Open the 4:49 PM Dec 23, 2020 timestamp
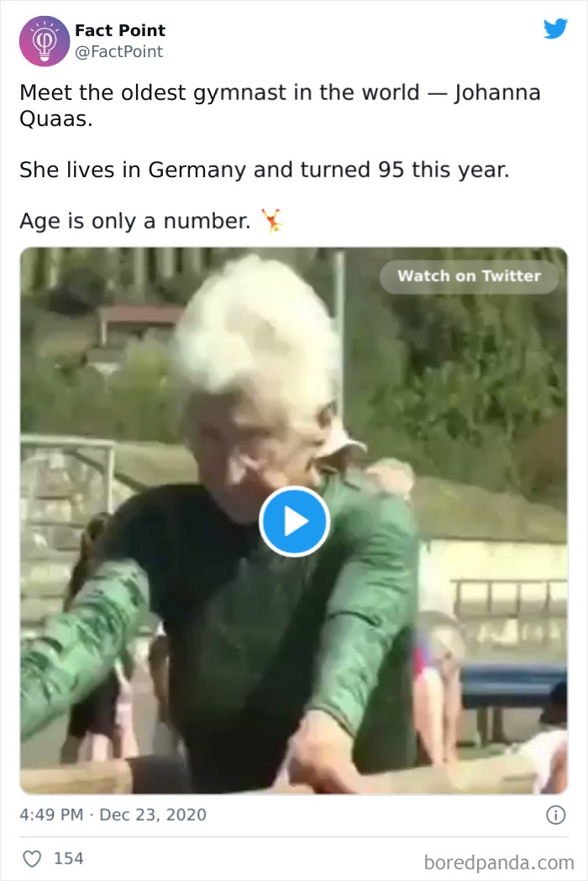Viewport: 588px width, 881px height. (x=113, y=815)
